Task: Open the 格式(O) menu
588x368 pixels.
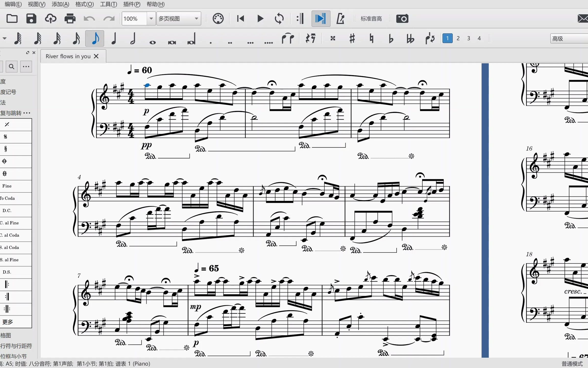Action: (84, 4)
